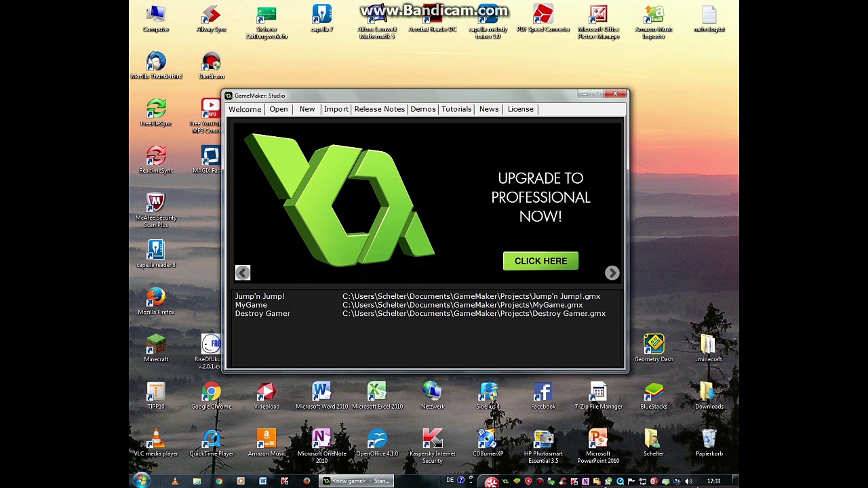Select the Google Chrome desktop icon
Screen dimensions: 868x488
pos(211,393)
